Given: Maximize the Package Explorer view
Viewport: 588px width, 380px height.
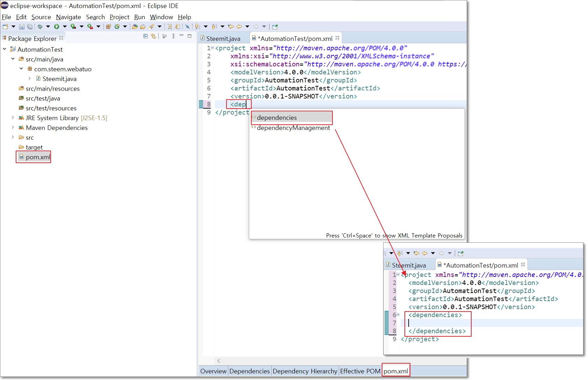Looking at the screenshot, I should click(x=189, y=36).
